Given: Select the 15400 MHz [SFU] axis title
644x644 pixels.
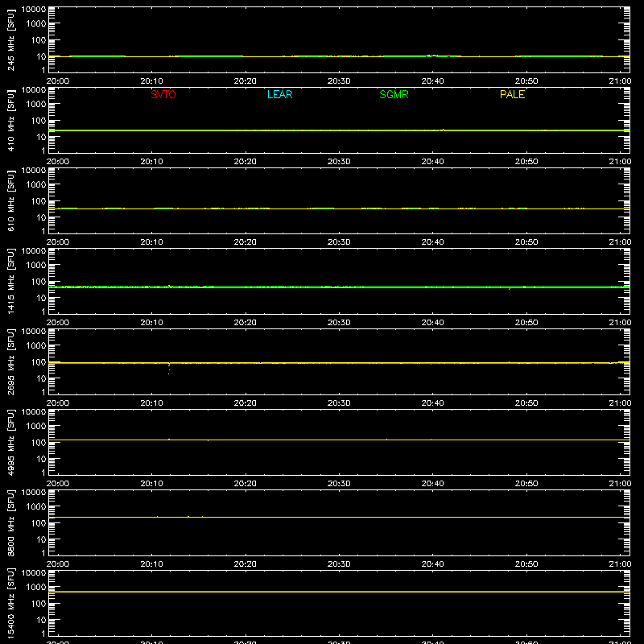Looking at the screenshot, I should point(10,603).
